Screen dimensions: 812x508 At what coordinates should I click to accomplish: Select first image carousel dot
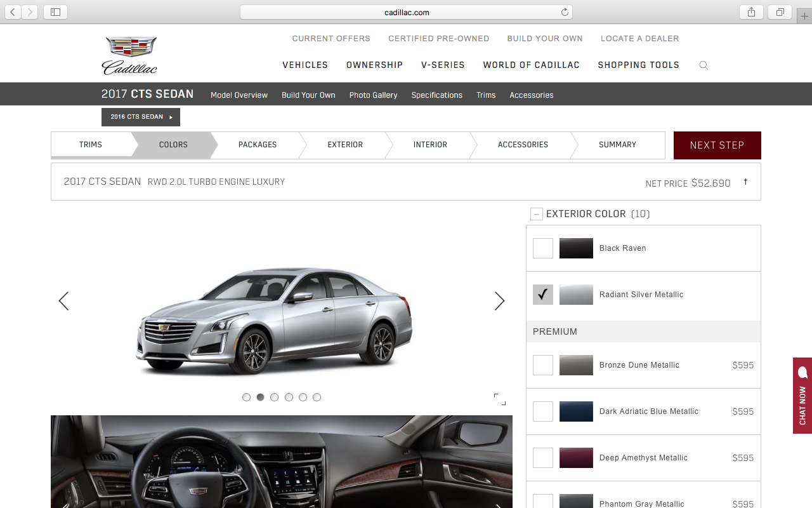(x=246, y=398)
